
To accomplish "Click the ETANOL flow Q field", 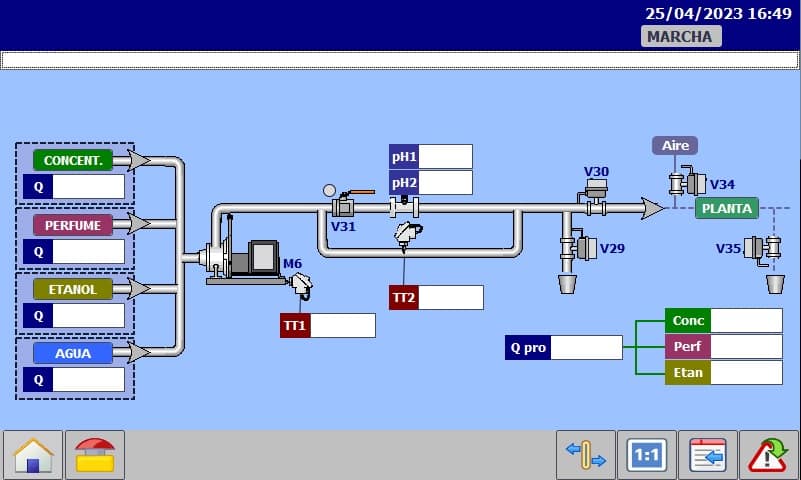I will [88, 316].
